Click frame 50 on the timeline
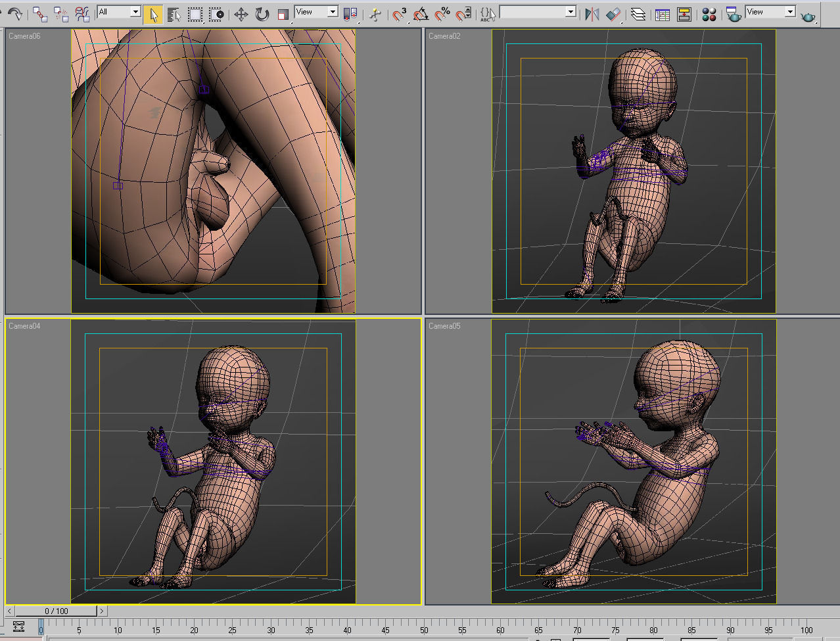 click(424, 630)
